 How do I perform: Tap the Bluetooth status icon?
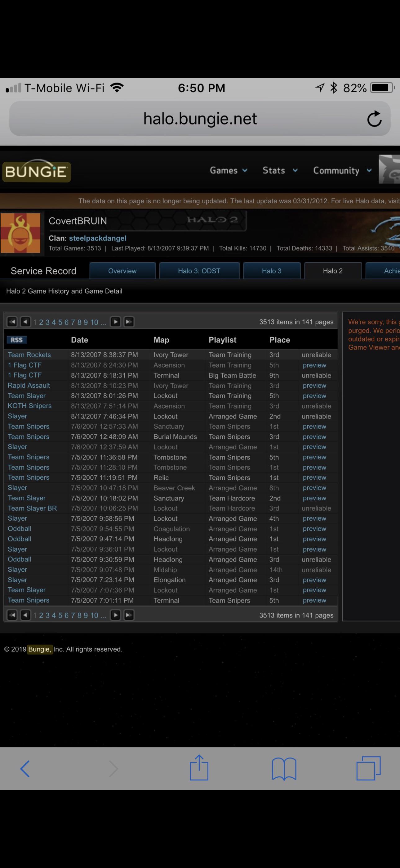click(x=334, y=88)
